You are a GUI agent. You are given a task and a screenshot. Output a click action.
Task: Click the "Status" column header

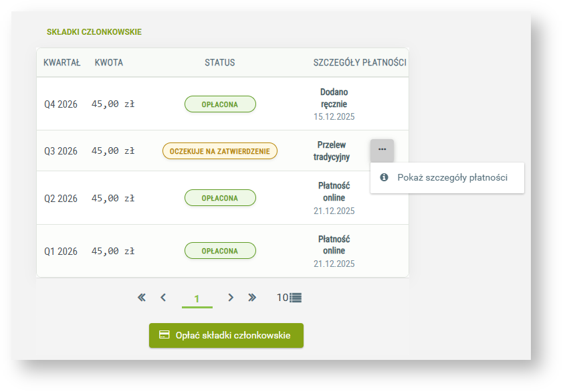[220, 63]
